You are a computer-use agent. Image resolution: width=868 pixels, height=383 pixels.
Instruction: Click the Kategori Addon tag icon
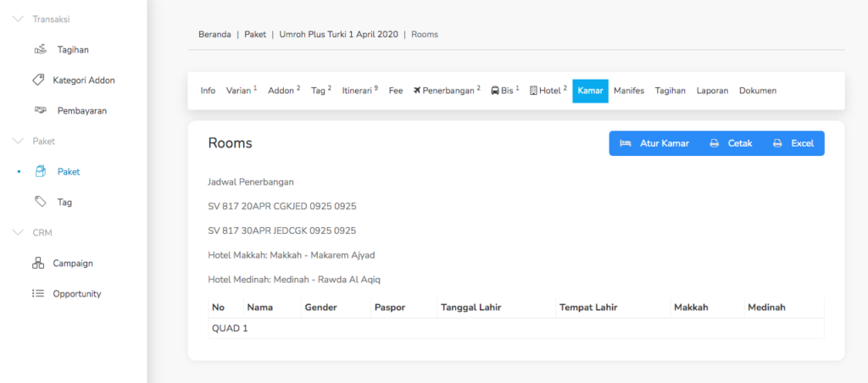pos(38,80)
